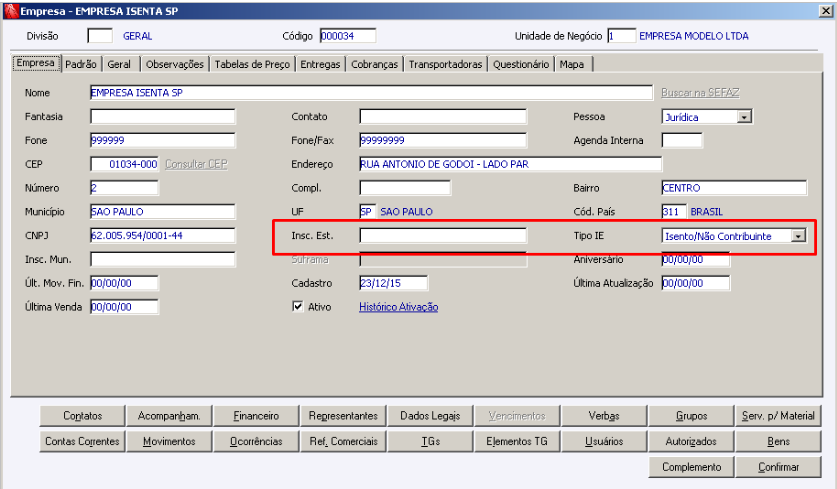Click the Dados Legais button
Viewport: 837px width, 489px height.
click(430, 416)
